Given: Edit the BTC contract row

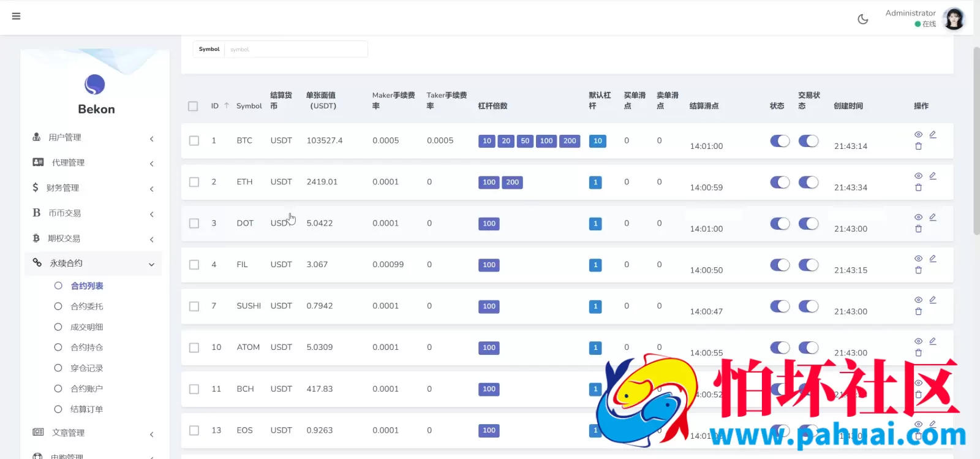Looking at the screenshot, I should (x=933, y=134).
